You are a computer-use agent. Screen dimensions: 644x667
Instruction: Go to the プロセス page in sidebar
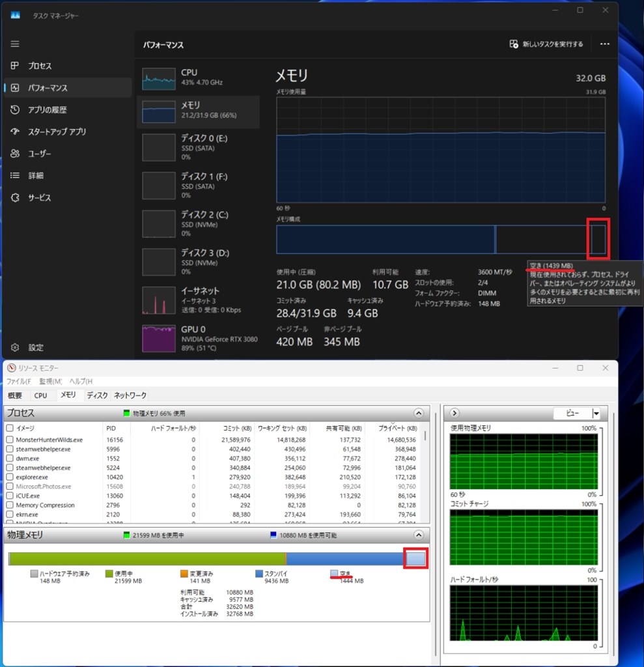coord(39,66)
